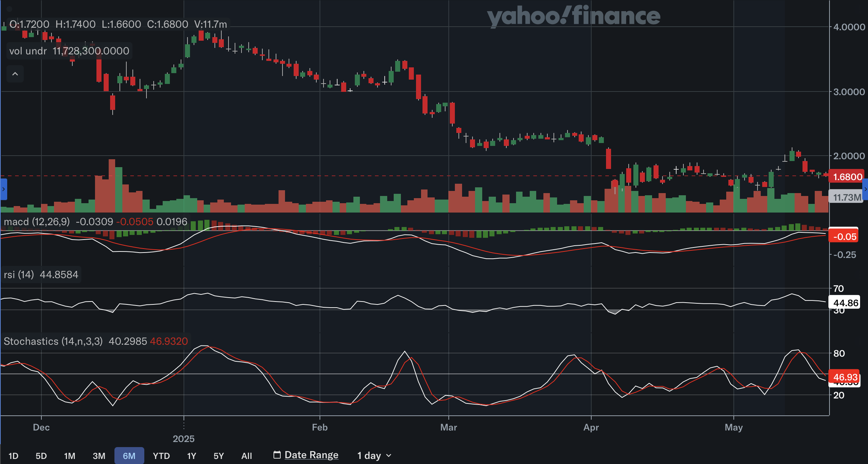
Task: Switch to the 5D time range
Action: point(41,455)
